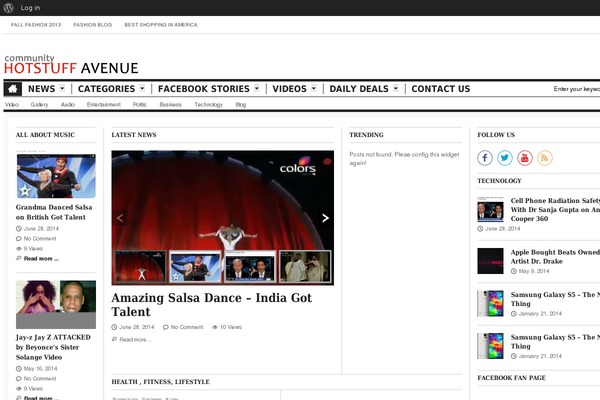The height and width of the screenshot is (400, 600).
Task: Select the Business submenu link
Action: coord(171,104)
